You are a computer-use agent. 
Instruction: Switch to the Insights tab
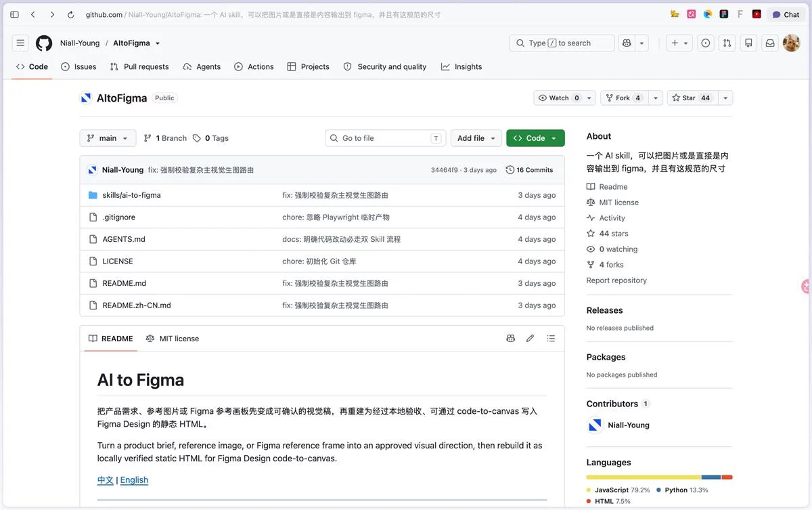(461, 66)
